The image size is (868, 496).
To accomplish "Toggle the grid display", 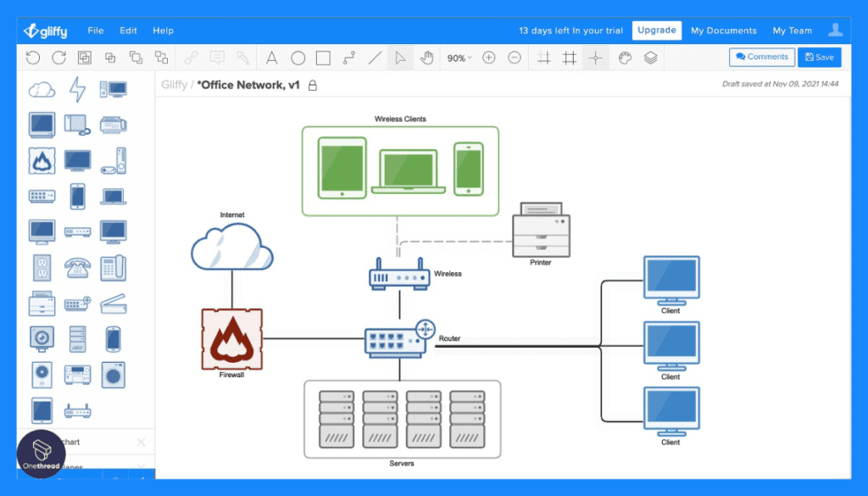I will [x=569, y=58].
